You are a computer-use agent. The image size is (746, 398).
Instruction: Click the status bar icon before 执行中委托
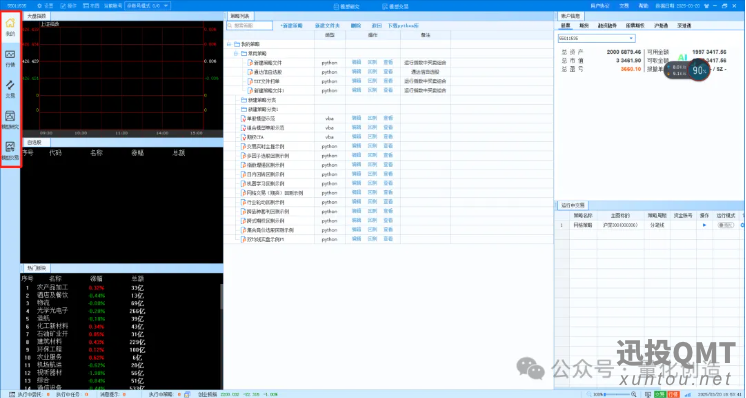click(x=12, y=394)
